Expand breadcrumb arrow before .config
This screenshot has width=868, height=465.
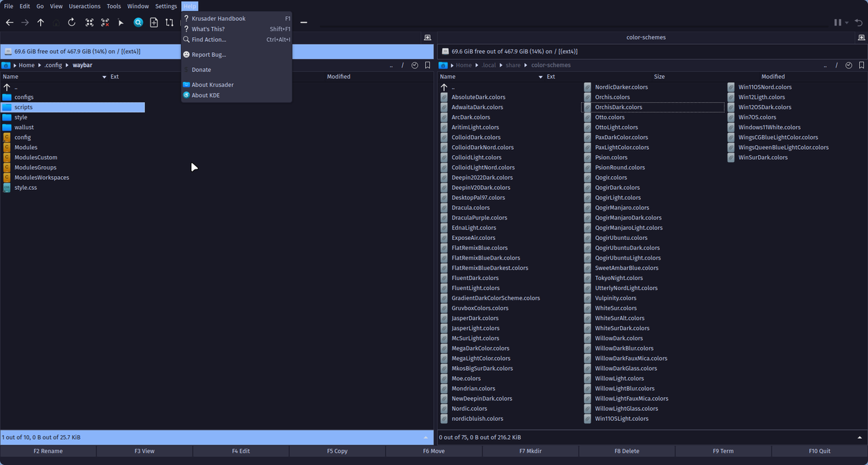[x=40, y=65]
